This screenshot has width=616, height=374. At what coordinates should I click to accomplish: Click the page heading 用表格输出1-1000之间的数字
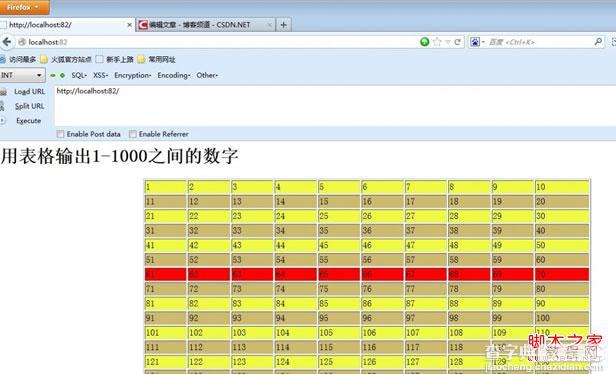[119, 156]
